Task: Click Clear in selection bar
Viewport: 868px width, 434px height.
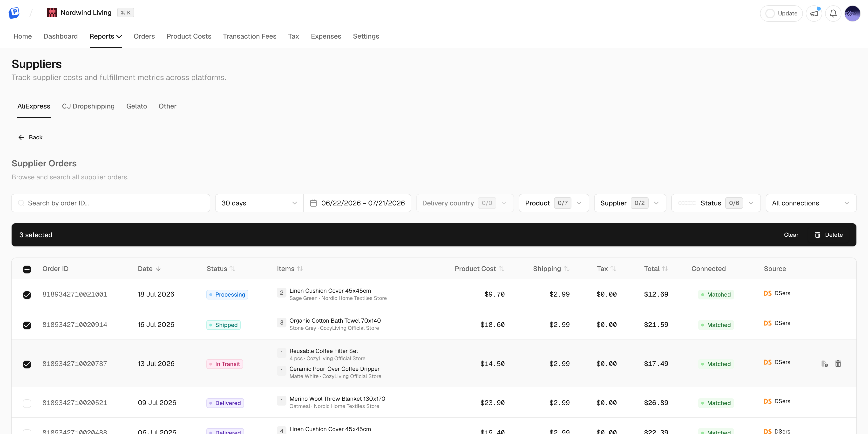Action: [791, 235]
